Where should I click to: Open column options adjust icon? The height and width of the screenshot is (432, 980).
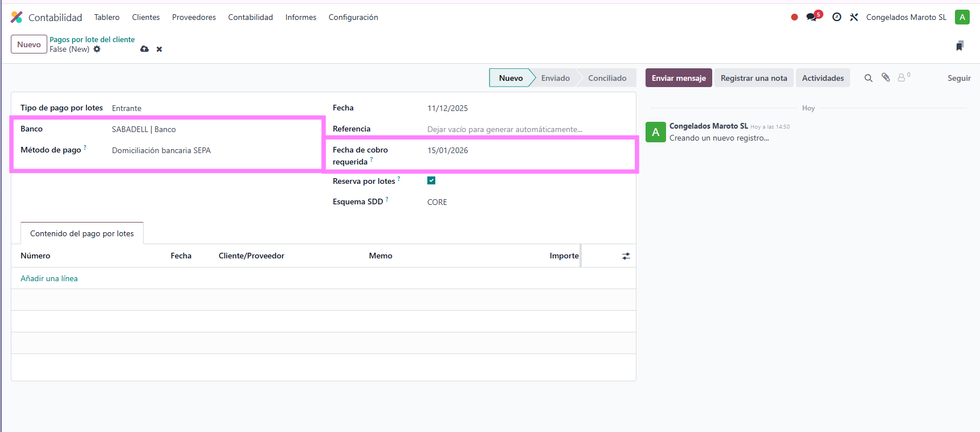tap(626, 256)
